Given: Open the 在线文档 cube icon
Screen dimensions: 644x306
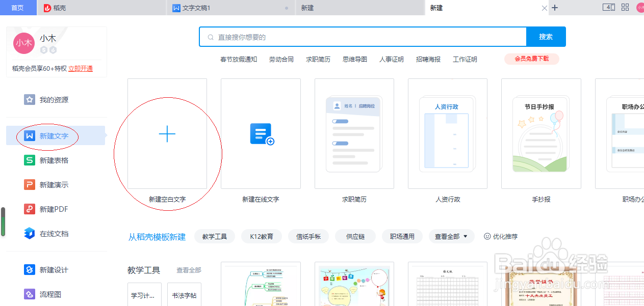Looking at the screenshot, I should [x=30, y=234].
